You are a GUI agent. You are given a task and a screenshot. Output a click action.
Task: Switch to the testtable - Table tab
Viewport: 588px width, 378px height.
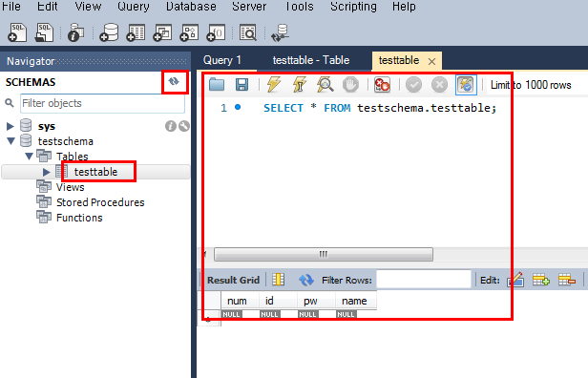point(311,60)
